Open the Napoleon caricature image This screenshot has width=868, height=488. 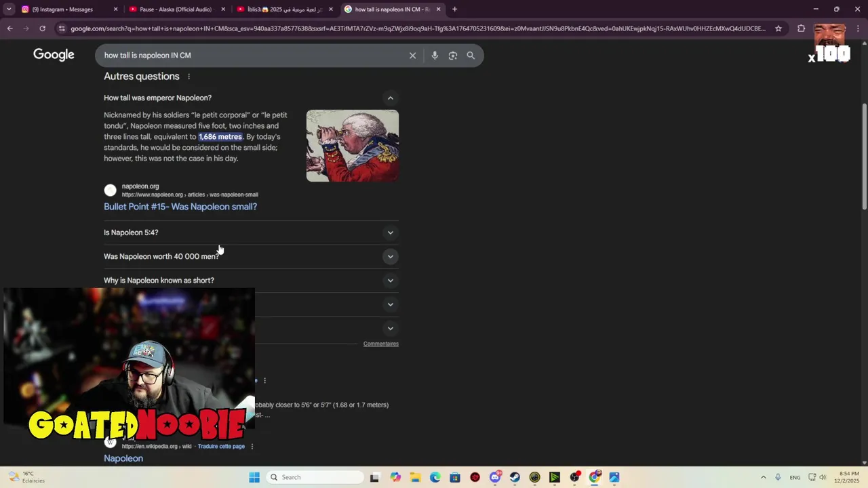coord(353,146)
